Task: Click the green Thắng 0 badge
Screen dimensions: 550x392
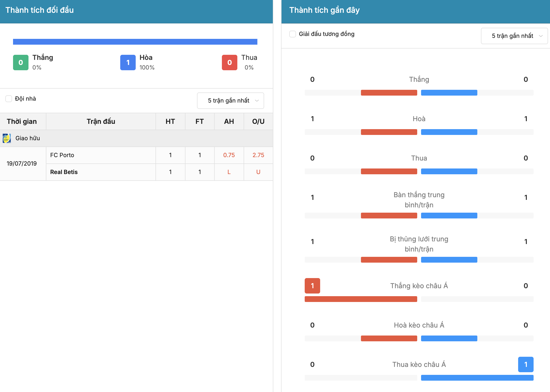Action: point(21,63)
